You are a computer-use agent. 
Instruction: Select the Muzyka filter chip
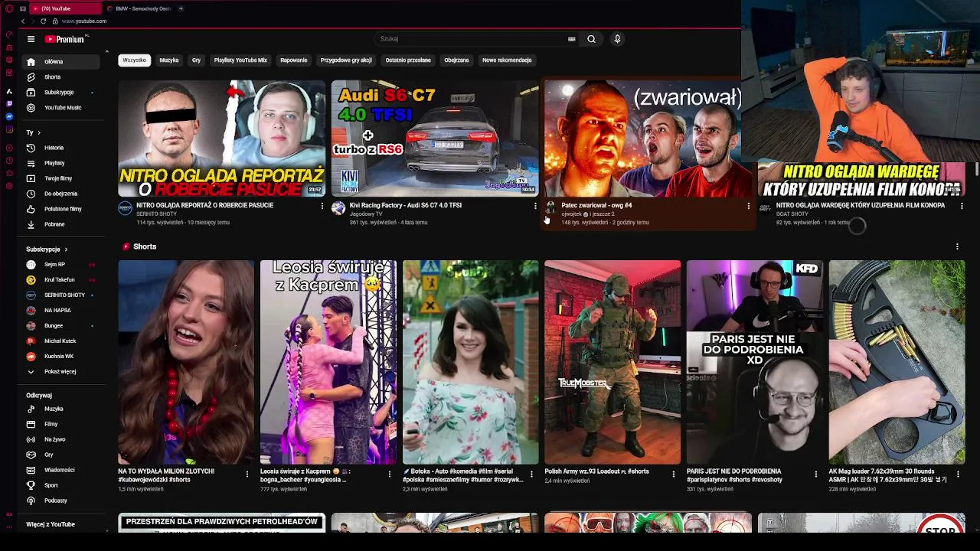click(x=169, y=60)
